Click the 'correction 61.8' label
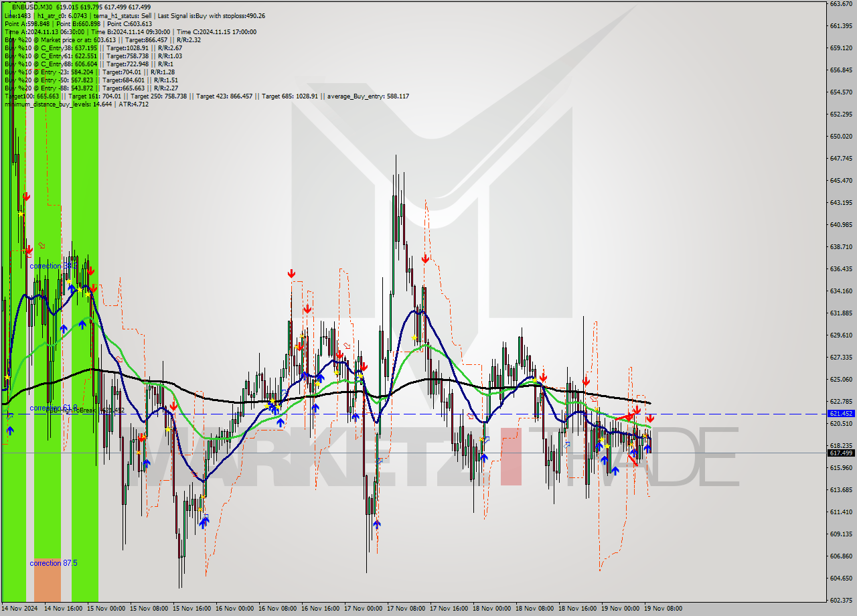The height and width of the screenshot is (616, 857). pos(54,408)
